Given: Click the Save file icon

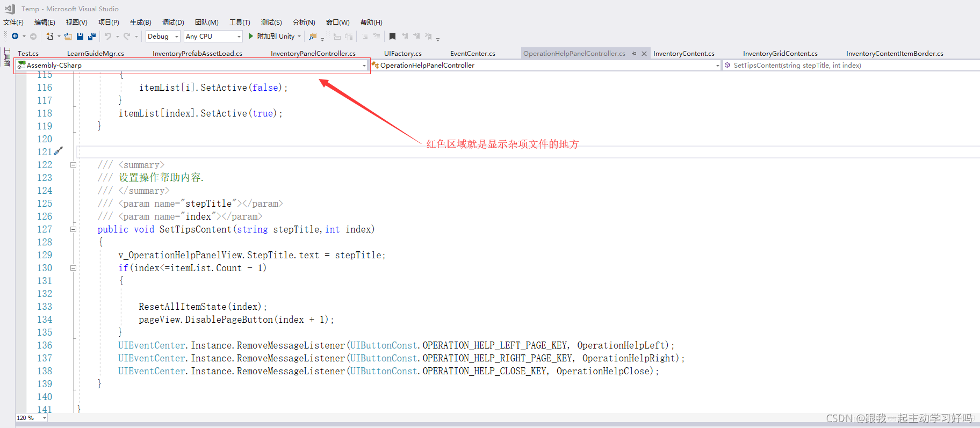Looking at the screenshot, I should pos(80,37).
